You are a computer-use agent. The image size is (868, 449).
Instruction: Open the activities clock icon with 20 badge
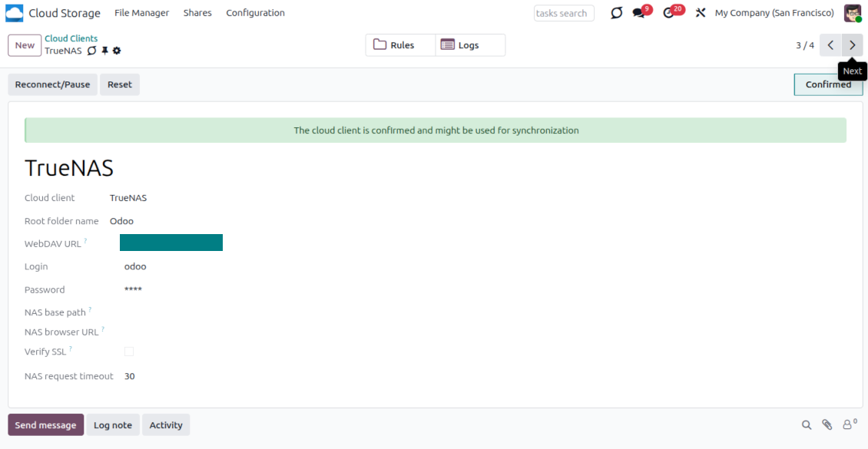click(x=669, y=13)
